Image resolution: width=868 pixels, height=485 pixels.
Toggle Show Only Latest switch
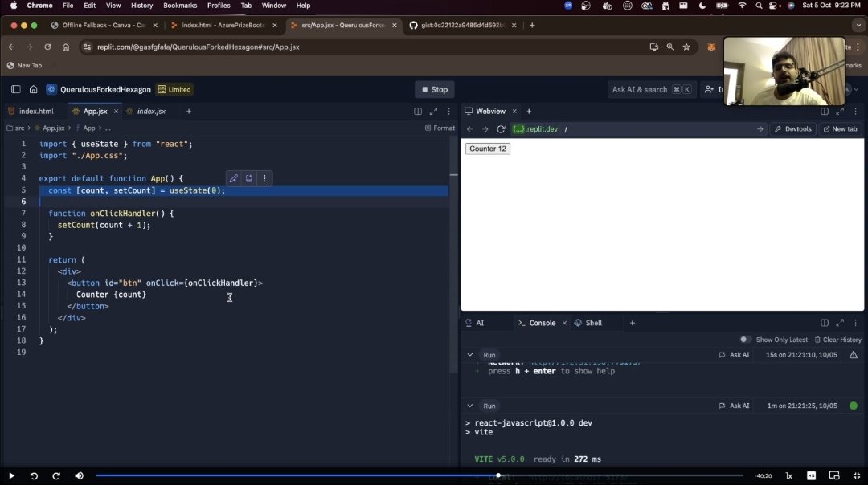(745, 340)
